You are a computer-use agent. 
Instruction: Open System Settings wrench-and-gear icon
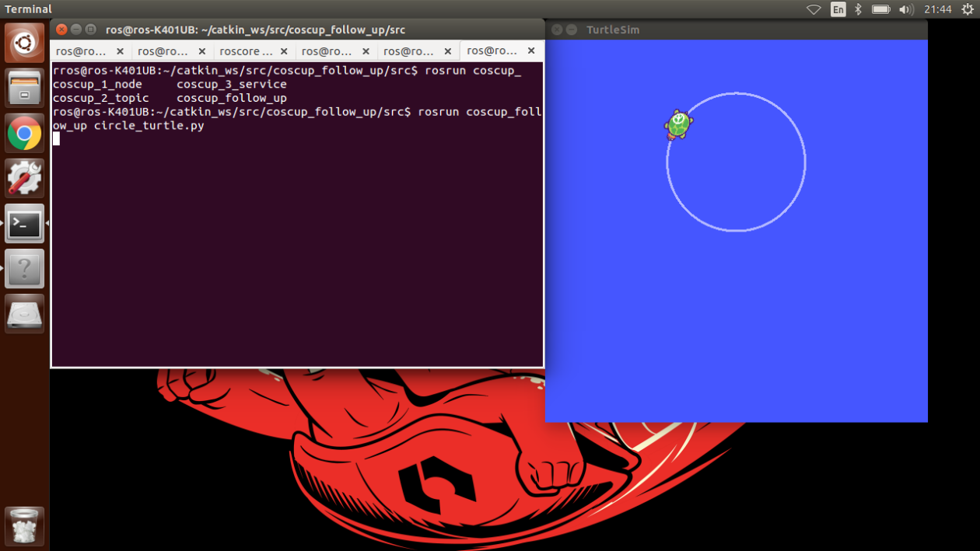coord(25,178)
